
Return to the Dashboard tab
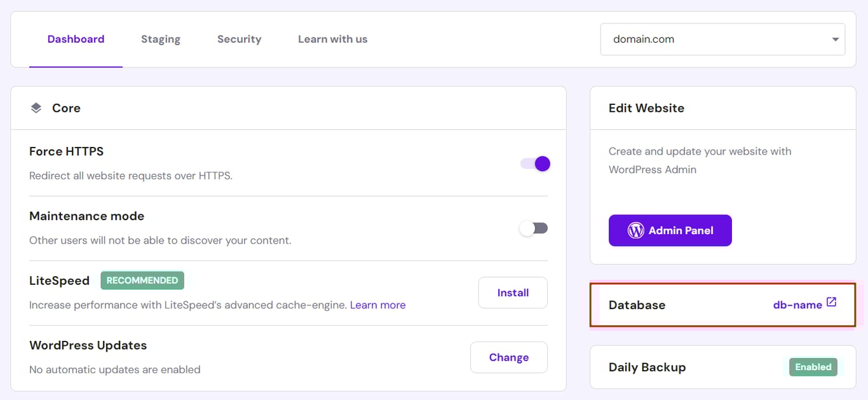point(76,39)
